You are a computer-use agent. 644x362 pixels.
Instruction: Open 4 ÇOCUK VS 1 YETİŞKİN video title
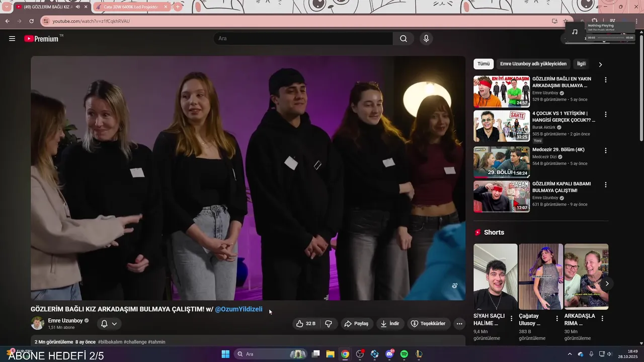pyautogui.click(x=563, y=117)
